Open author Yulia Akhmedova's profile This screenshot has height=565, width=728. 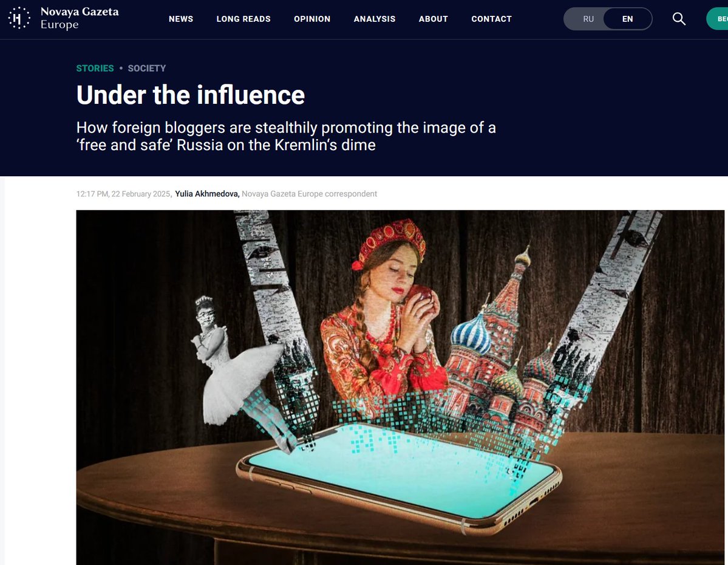coord(207,194)
